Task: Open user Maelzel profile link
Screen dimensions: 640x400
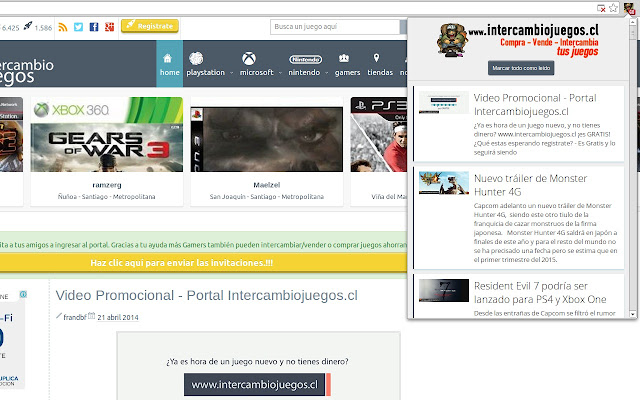Action: (x=267, y=185)
